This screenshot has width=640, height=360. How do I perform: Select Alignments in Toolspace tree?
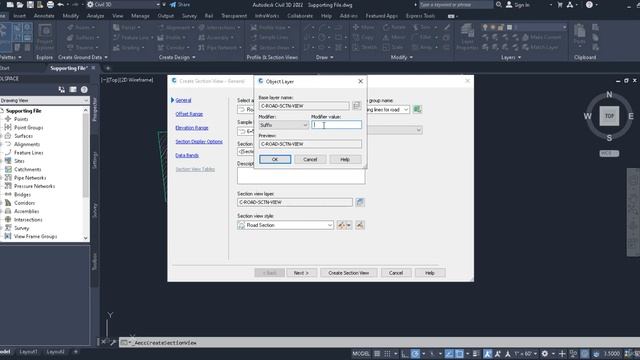pos(27,144)
